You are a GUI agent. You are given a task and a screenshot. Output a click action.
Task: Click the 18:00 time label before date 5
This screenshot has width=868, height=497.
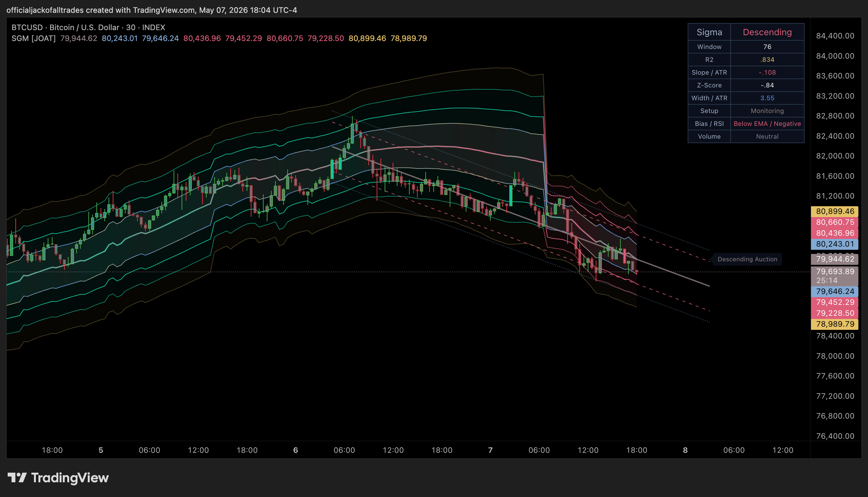(x=52, y=450)
